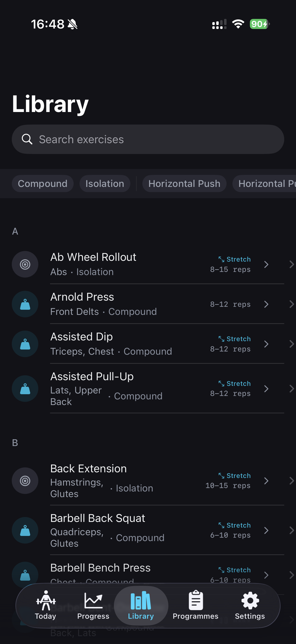Open the Settings gear icon

(x=250, y=601)
